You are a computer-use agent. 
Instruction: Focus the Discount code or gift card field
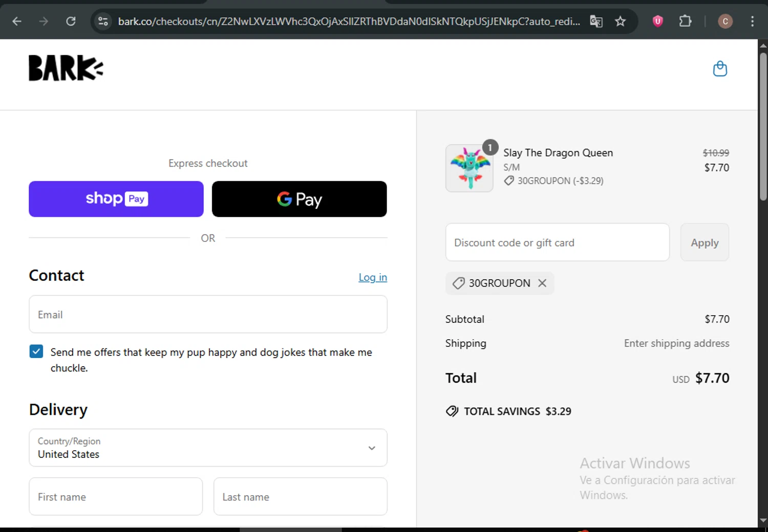(558, 242)
